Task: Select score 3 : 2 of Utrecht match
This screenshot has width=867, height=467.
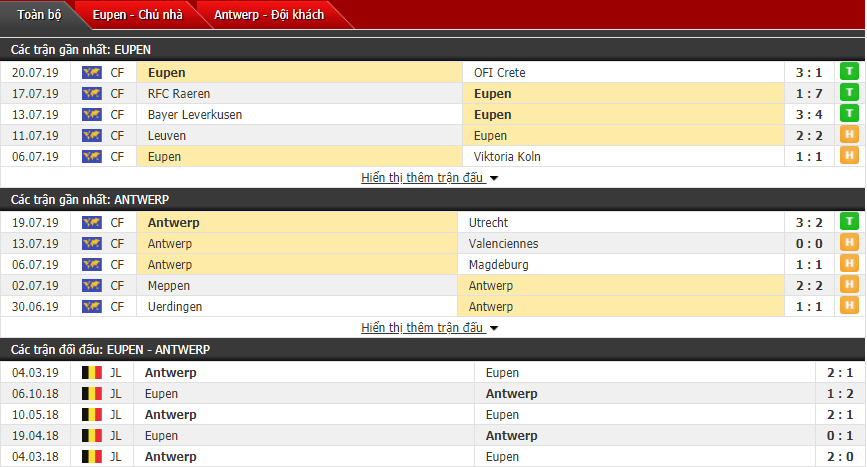Action: point(809,222)
